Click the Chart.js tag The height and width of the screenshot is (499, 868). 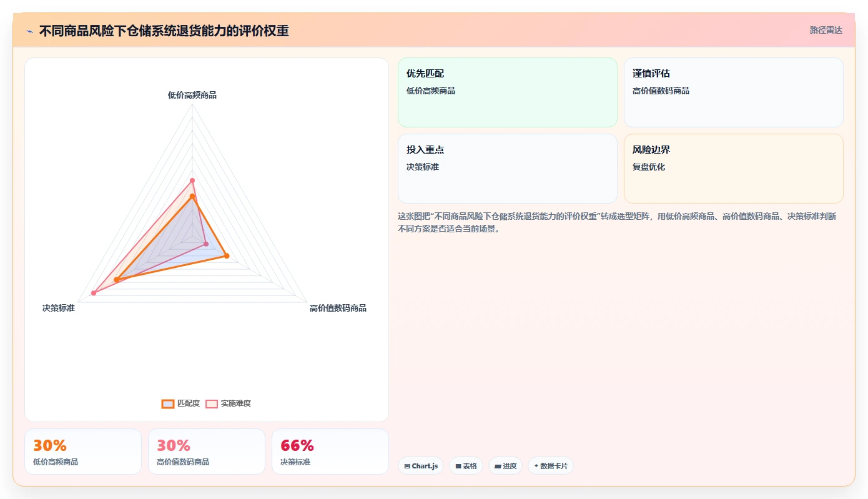point(421,466)
